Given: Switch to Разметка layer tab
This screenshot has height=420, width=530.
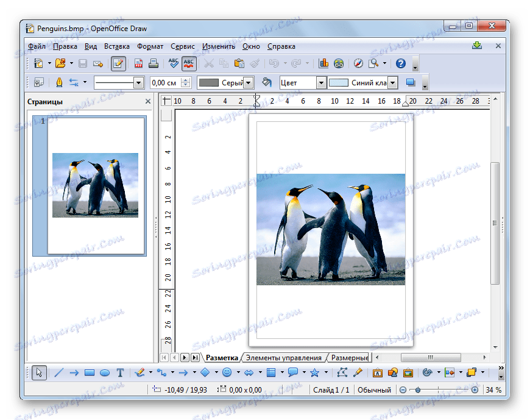Looking at the screenshot, I should (222, 357).
